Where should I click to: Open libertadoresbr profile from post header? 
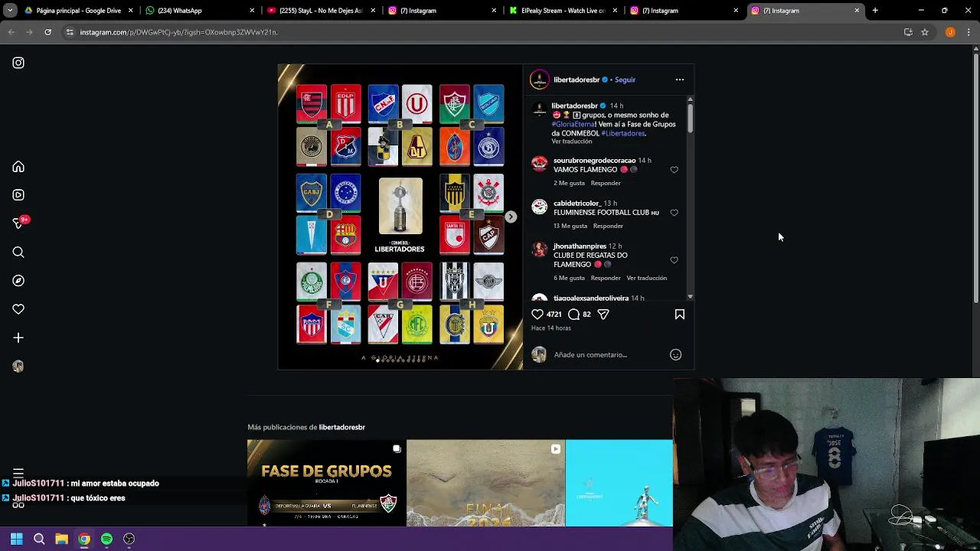point(576,80)
